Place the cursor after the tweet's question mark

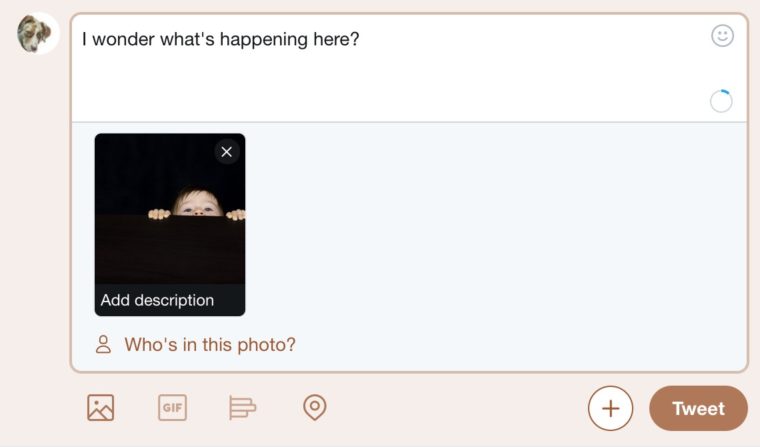pos(360,39)
